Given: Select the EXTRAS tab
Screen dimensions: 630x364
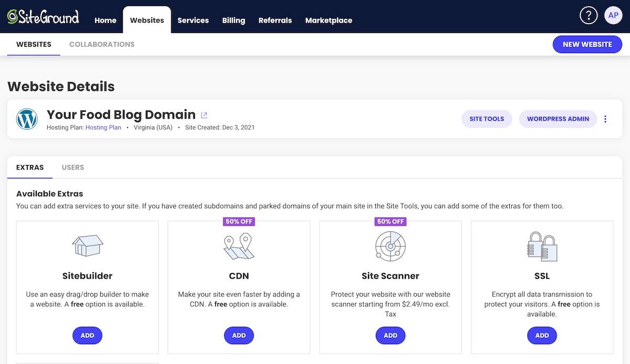Looking at the screenshot, I should [29, 167].
